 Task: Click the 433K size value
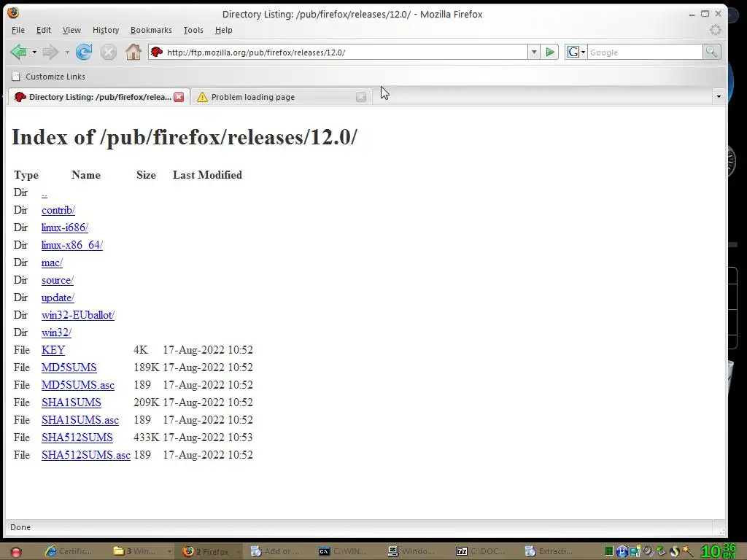(146, 437)
